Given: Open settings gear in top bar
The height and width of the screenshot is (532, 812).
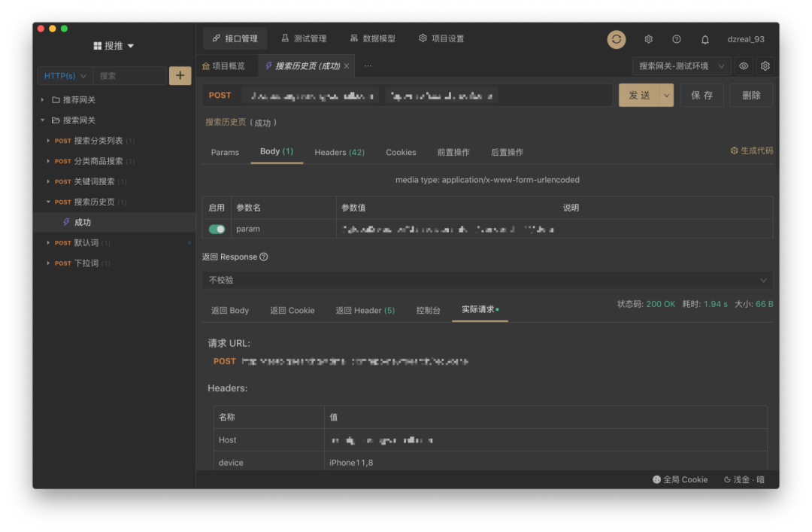Looking at the screenshot, I should coord(648,39).
